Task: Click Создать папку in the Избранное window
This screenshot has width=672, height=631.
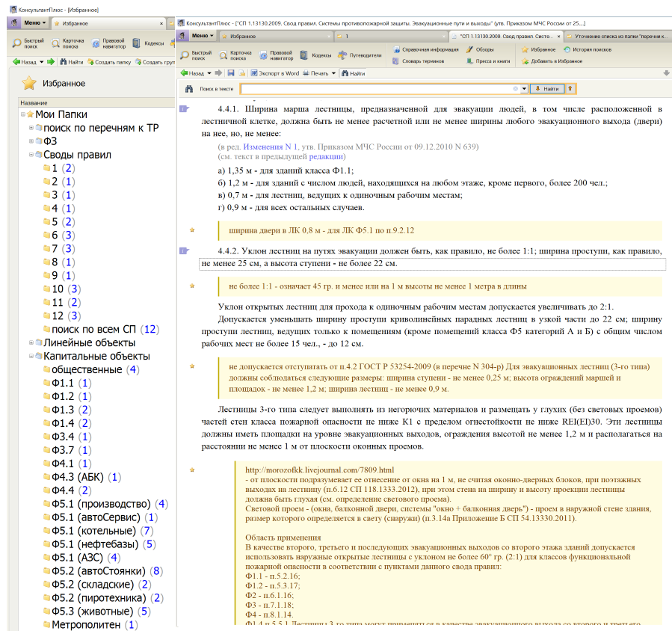Action: coord(109,62)
